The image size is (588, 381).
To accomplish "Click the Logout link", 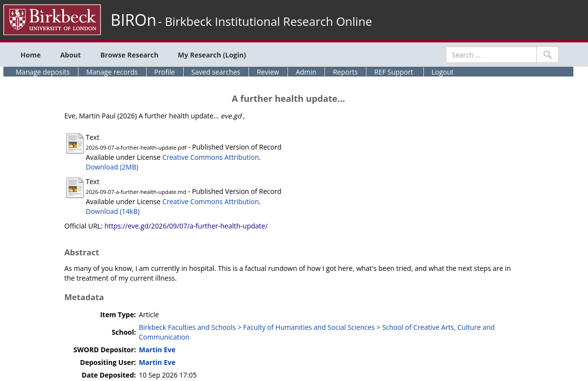I will point(442,72).
